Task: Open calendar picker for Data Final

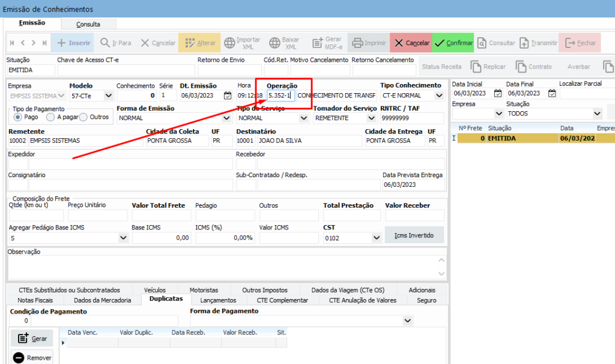Action: (552, 93)
